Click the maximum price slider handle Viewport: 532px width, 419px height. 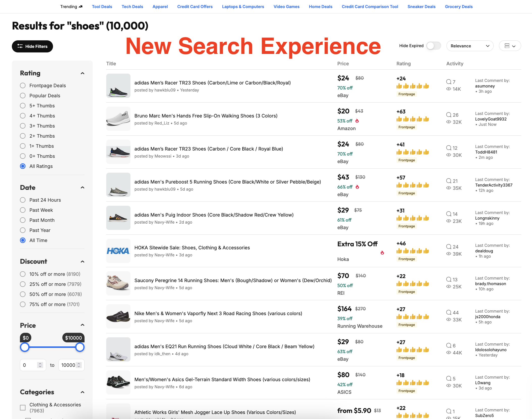click(x=79, y=347)
